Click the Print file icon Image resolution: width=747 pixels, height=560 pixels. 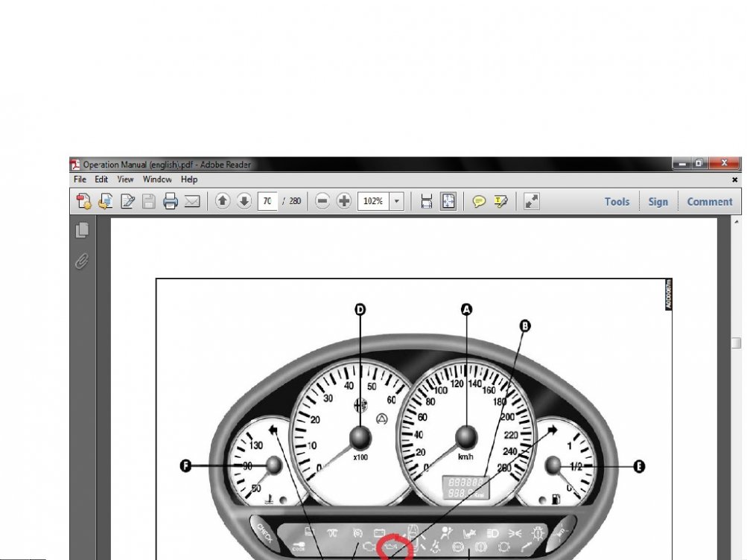171,201
